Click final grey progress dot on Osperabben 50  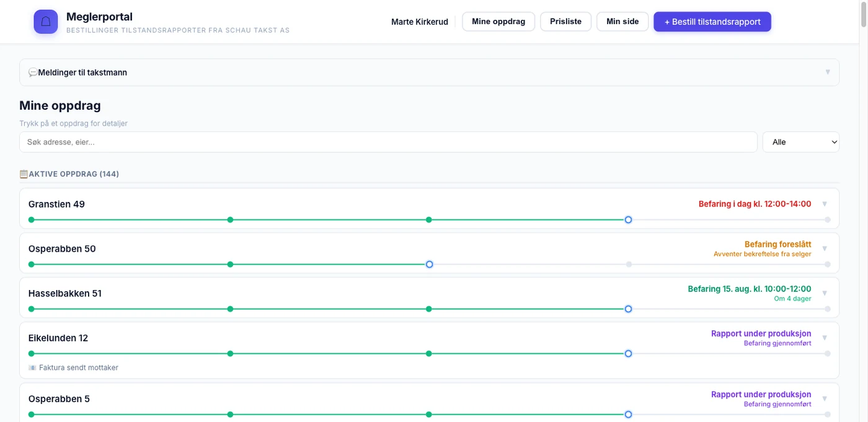coord(828,265)
